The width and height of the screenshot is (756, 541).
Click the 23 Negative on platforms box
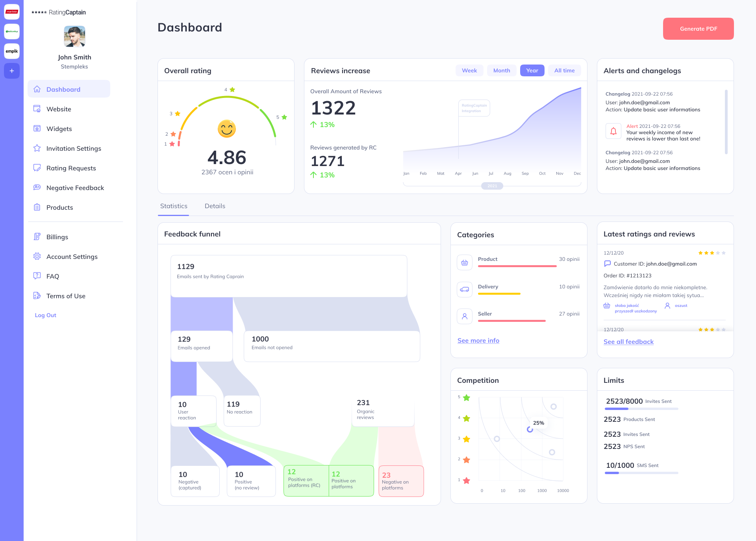pyautogui.click(x=401, y=481)
